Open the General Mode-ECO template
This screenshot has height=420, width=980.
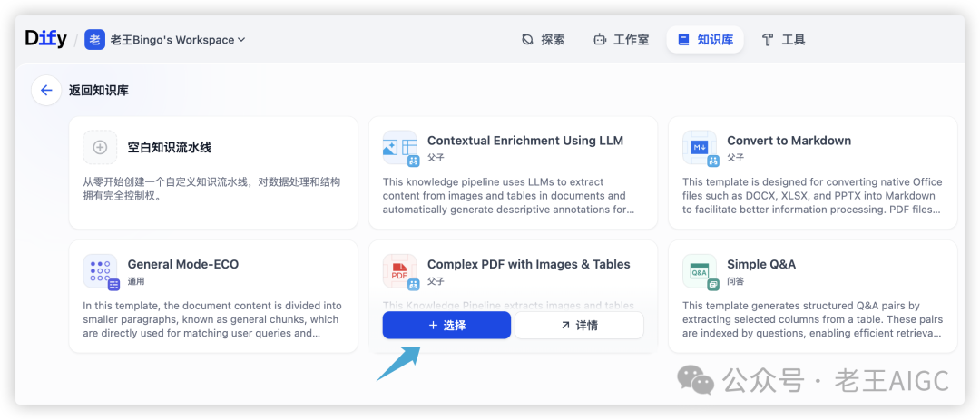coord(213,297)
